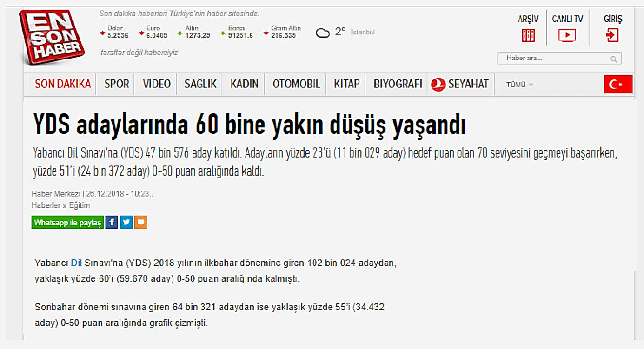Follow the Eğitim breadcrumb link
Viewport: 644px width, 349px height.
click(x=79, y=205)
